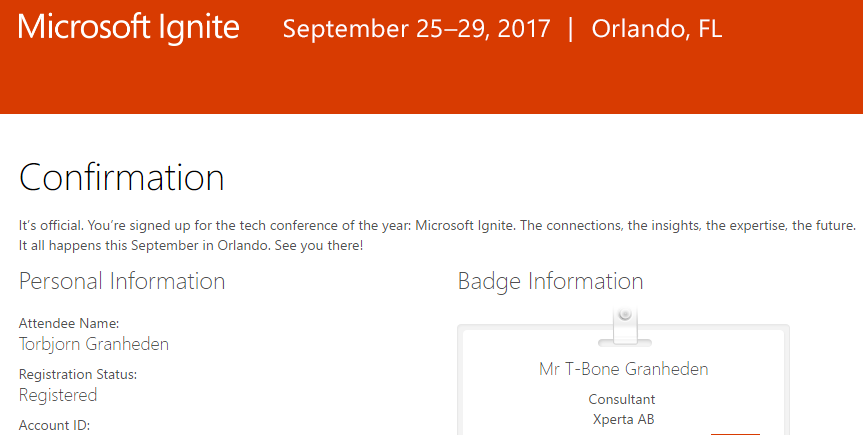This screenshot has width=863, height=435.
Task: Click the Attendee Name label
Action: click(69, 323)
